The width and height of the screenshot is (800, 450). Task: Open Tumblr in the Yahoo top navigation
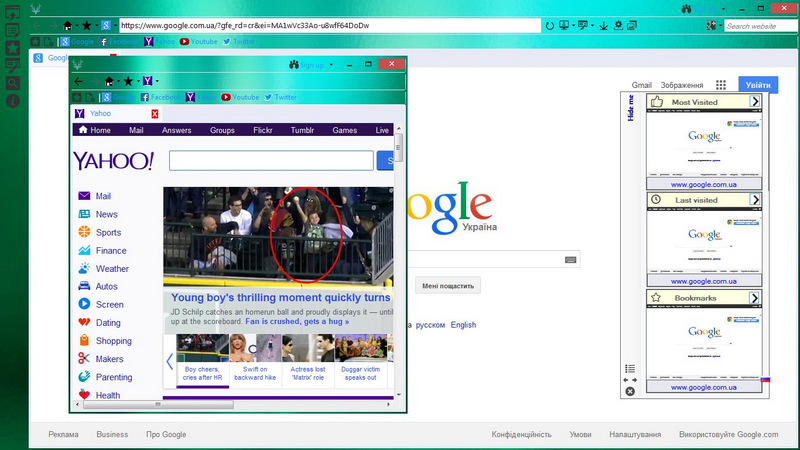click(x=302, y=131)
